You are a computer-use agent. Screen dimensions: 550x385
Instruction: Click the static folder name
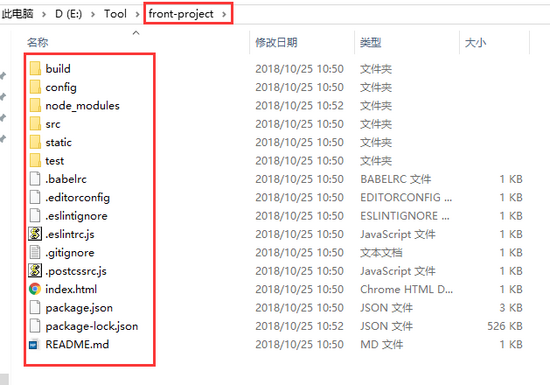point(59,142)
